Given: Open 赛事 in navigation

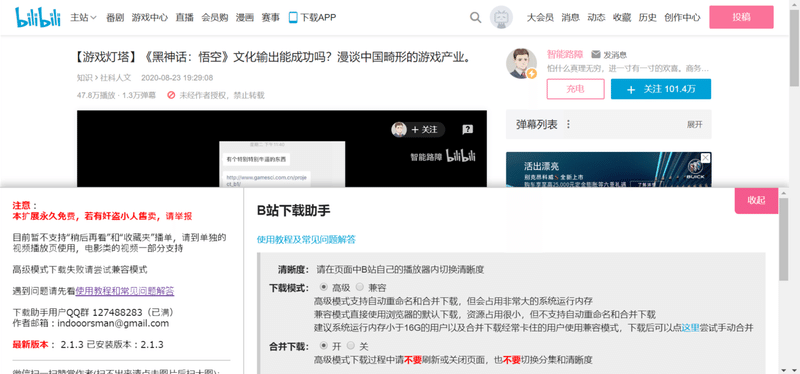Looking at the screenshot, I should (x=270, y=17).
